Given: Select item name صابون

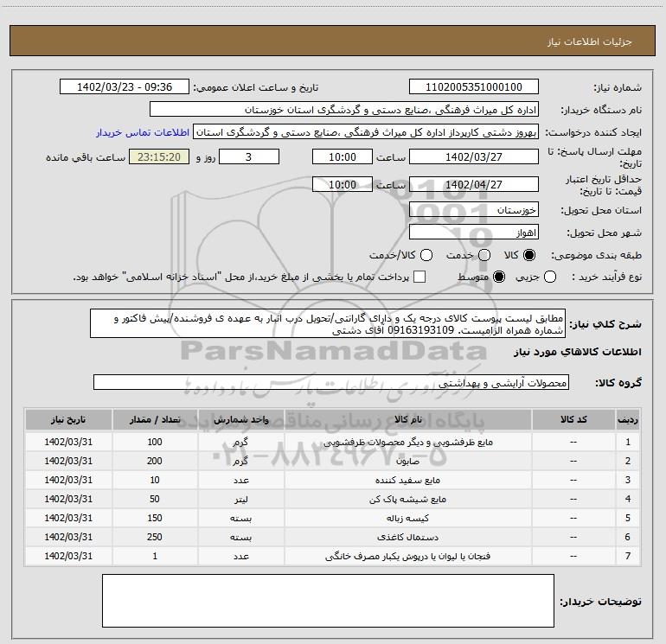Looking at the screenshot, I should point(407,461).
